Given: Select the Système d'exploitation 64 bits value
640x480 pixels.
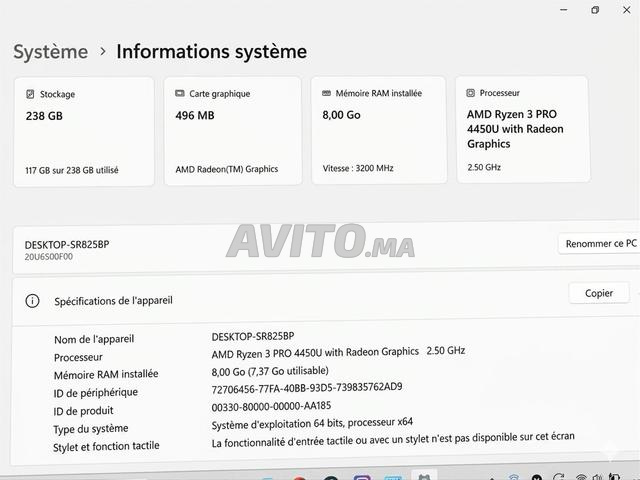Looking at the screenshot, I should click(312, 423).
